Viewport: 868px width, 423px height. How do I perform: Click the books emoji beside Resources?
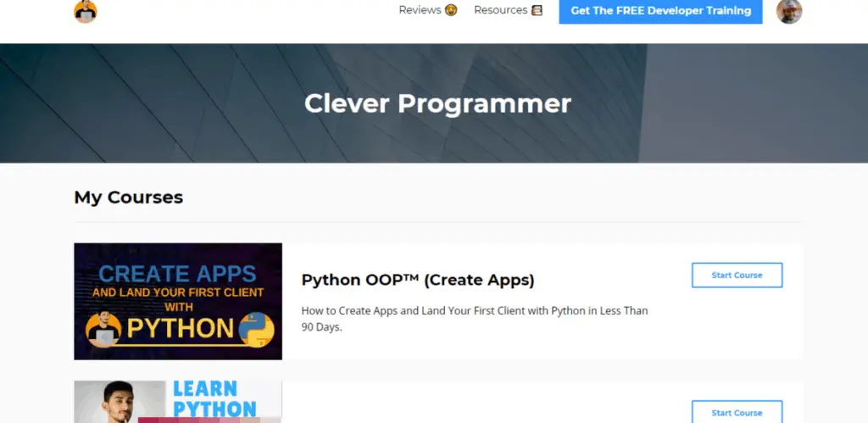(537, 10)
